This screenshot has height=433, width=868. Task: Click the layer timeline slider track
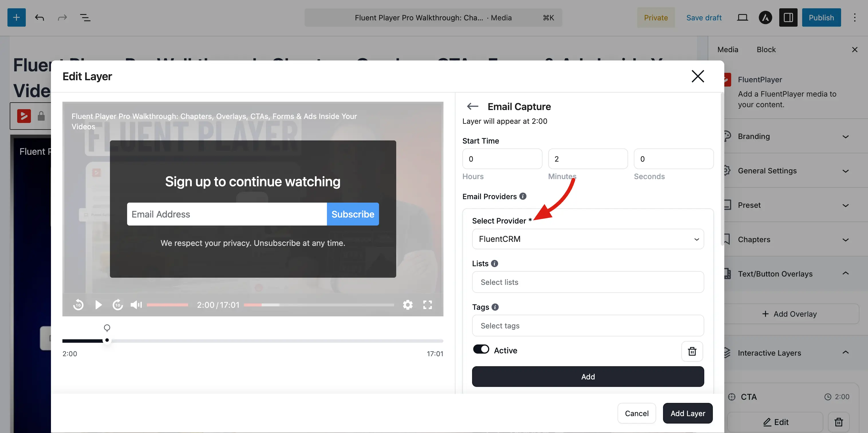253,341
